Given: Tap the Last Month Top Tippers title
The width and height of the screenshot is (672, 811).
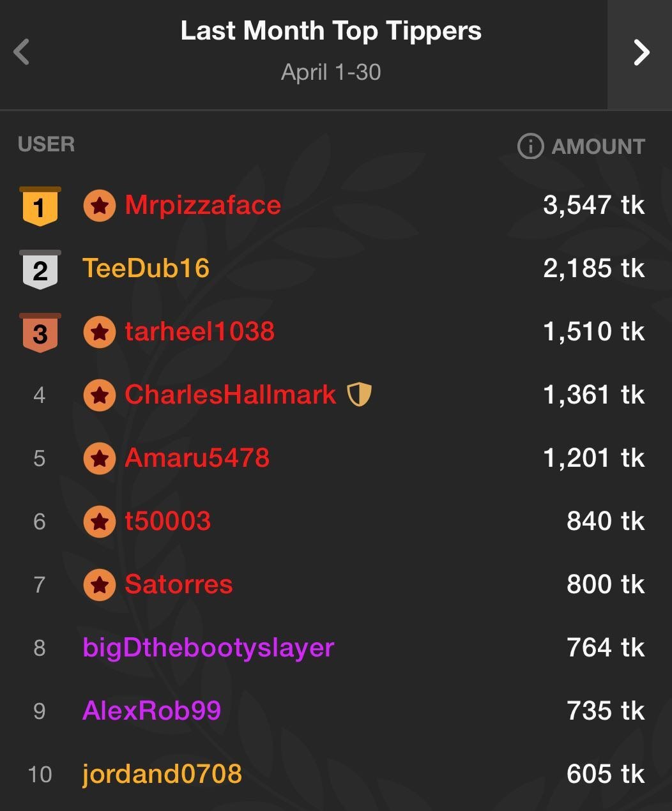Looking at the screenshot, I should (x=331, y=31).
